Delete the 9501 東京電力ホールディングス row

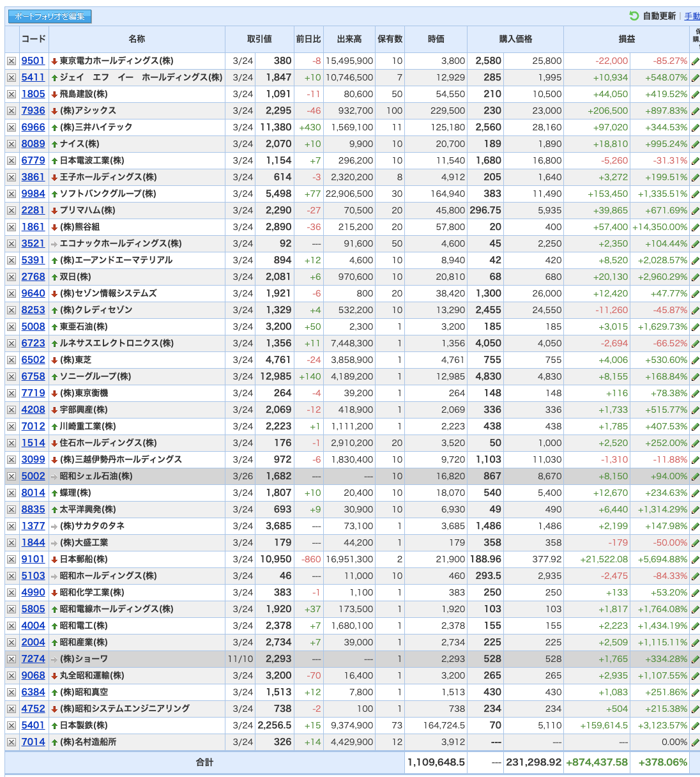(11, 61)
